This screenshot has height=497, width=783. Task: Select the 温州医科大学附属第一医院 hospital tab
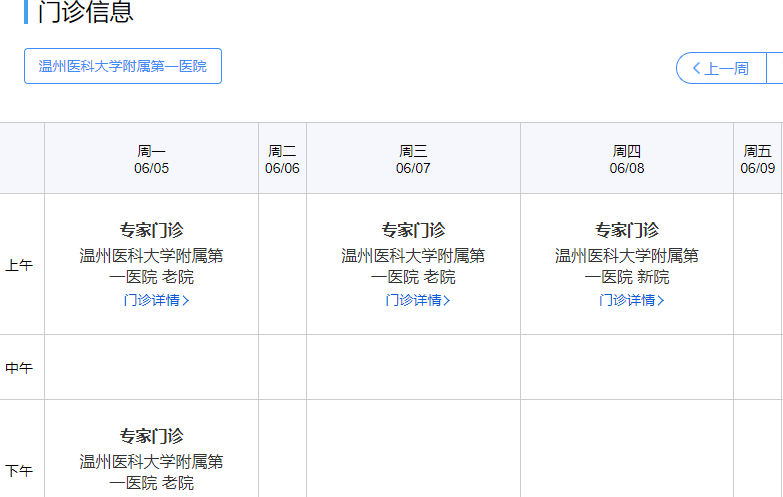tap(122, 66)
